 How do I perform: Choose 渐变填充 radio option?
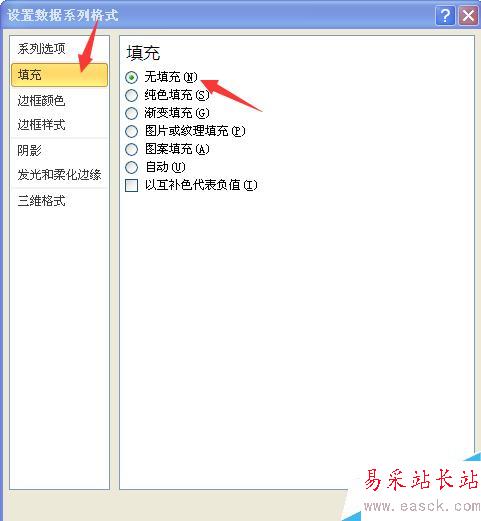[131, 113]
